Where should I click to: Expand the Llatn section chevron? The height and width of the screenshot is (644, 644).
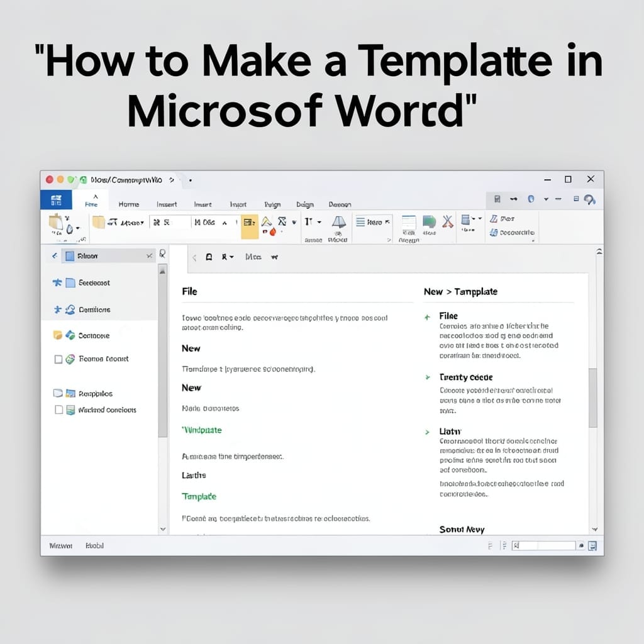[427, 432]
